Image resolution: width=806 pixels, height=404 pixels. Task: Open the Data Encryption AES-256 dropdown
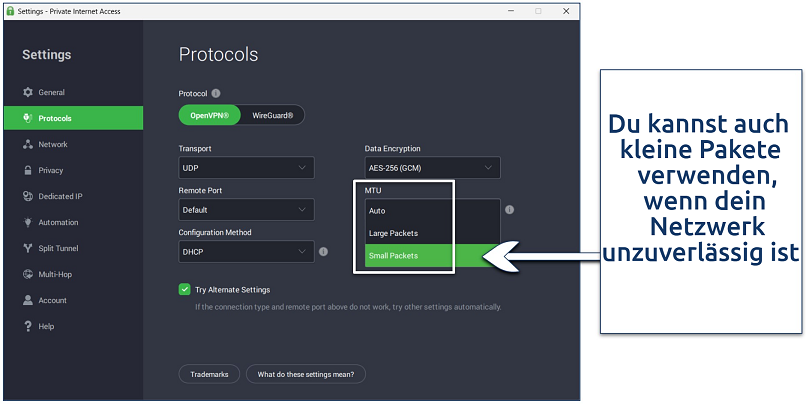pos(432,168)
